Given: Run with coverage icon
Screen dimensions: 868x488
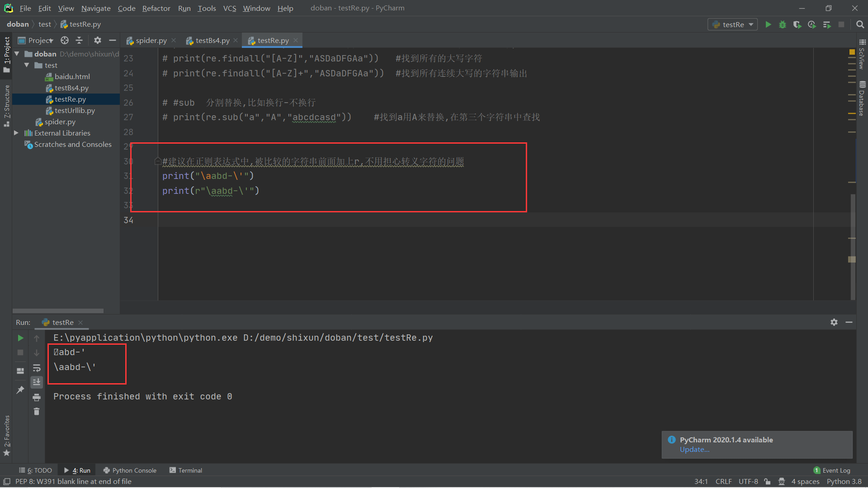Looking at the screenshot, I should 797,24.
